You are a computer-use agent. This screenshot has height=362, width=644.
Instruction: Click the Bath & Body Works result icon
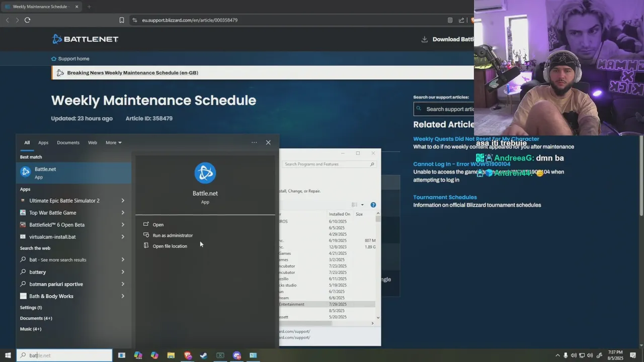[23, 296]
